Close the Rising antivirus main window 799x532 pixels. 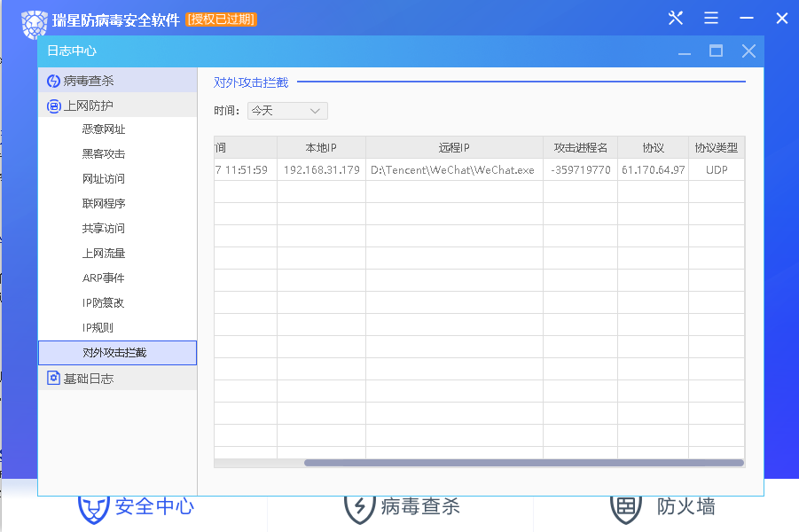click(782, 19)
